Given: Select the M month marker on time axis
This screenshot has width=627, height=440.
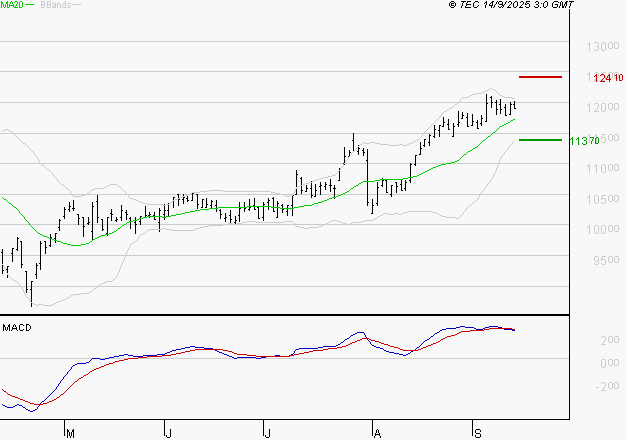Looking at the screenshot, I should click(70, 433).
